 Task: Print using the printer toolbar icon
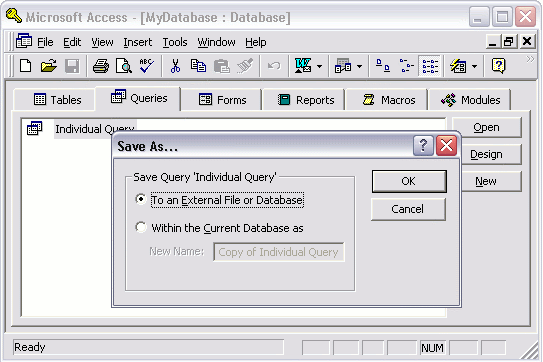(x=101, y=66)
